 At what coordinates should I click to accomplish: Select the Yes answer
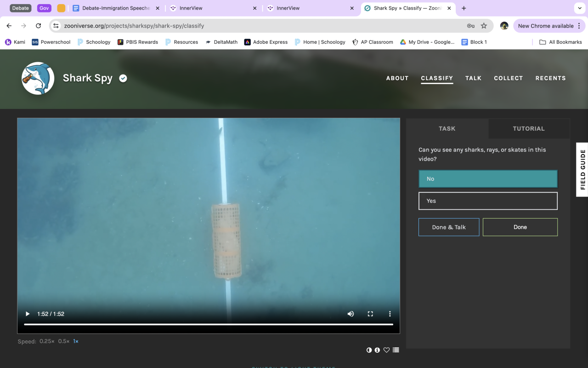point(488,201)
